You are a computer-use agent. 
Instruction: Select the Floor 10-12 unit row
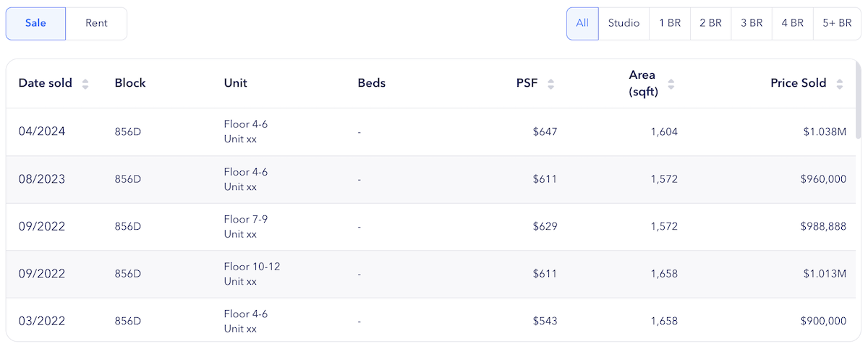coord(431,274)
